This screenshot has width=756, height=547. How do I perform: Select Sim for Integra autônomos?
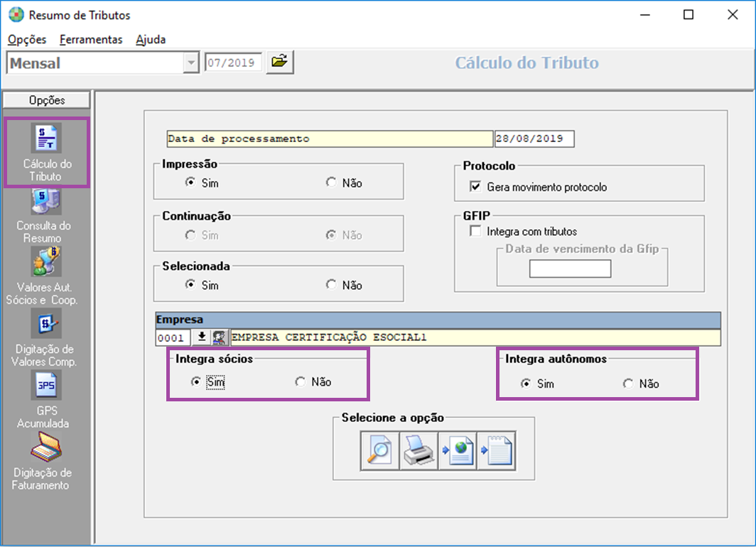click(526, 384)
